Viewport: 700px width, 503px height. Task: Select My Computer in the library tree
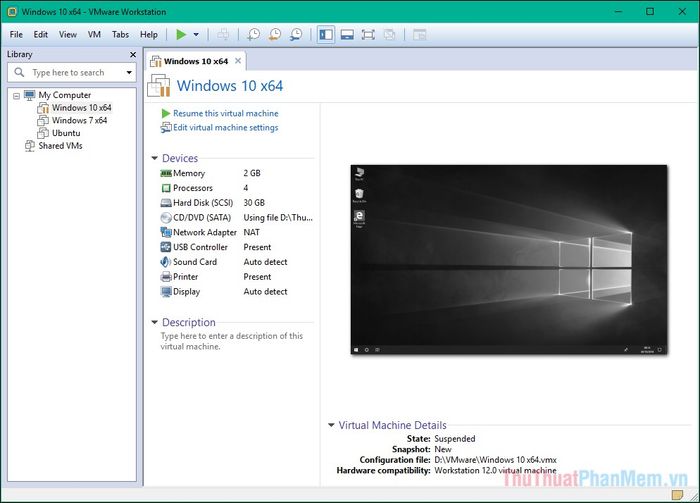65,95
